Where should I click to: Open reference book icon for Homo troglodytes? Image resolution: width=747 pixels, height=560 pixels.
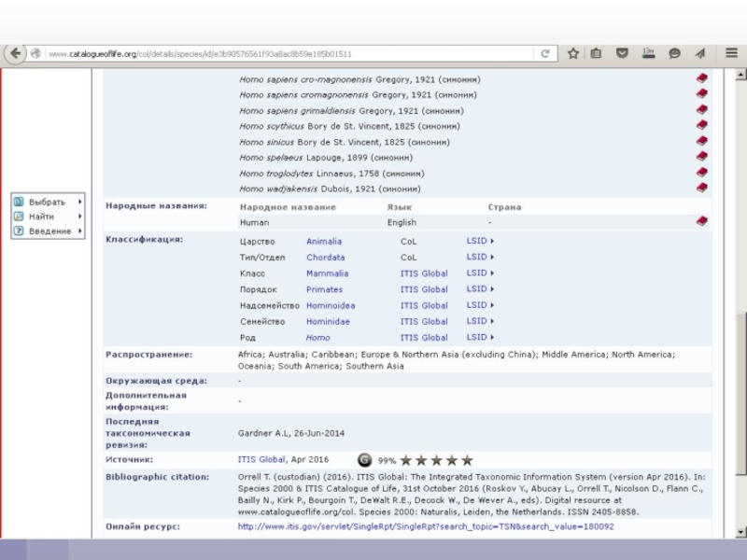click(x=701, y=173)
